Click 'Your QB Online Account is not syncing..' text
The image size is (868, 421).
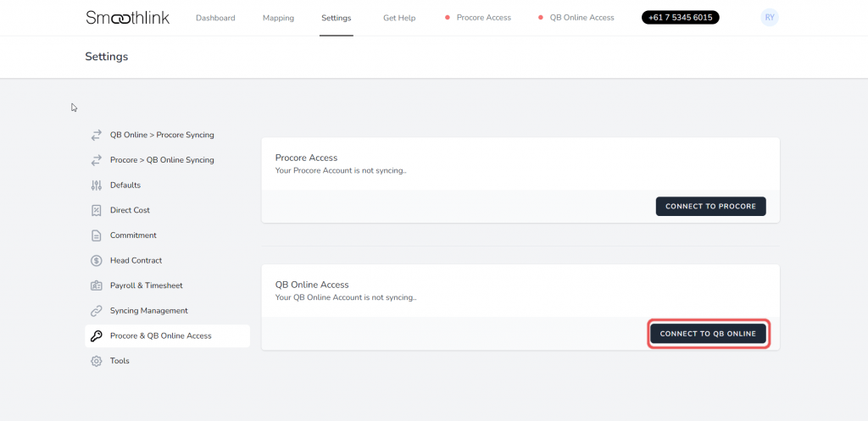[x=346, y=297]
